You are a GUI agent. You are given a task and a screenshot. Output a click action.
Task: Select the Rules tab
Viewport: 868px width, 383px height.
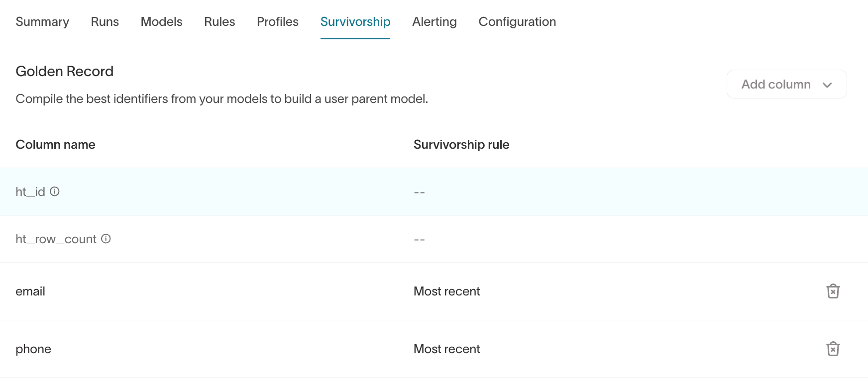219,21
